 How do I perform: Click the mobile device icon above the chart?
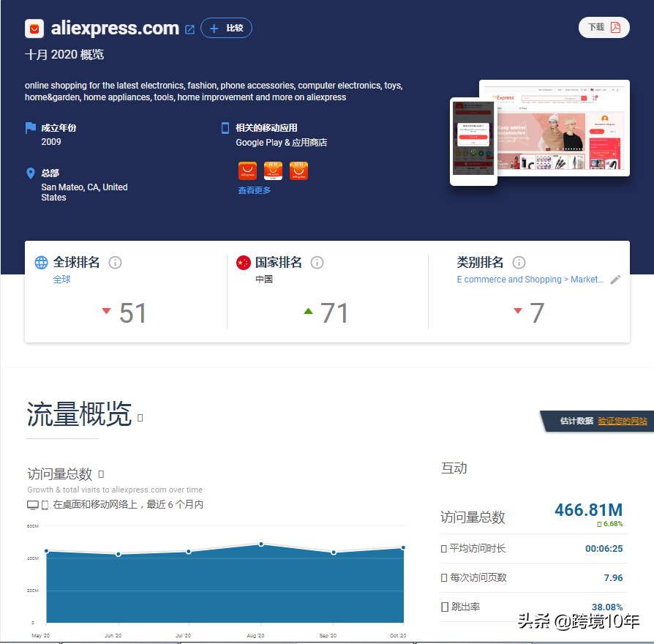(45, 505)
